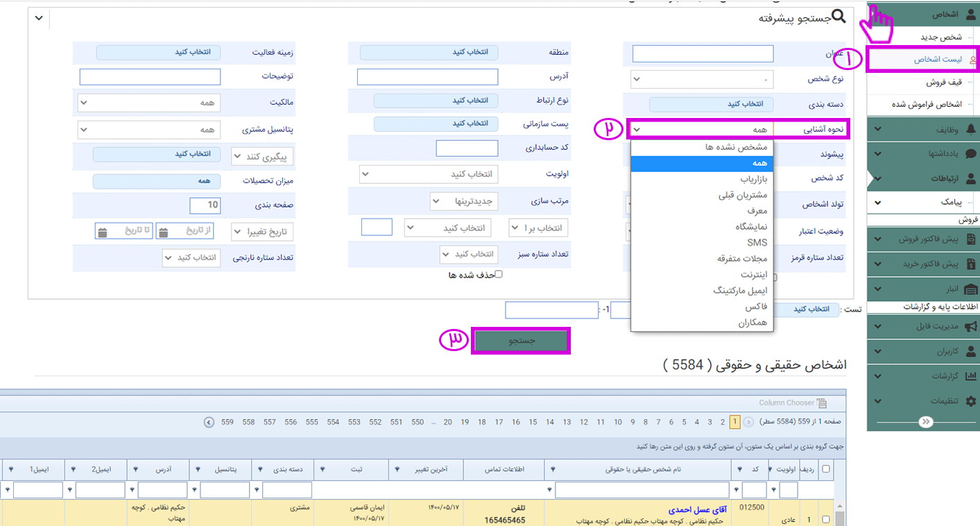The height and width of the screenshot is (526, 980).
Task: Click the gear icon beside تنظیمات
Action: 970,400
